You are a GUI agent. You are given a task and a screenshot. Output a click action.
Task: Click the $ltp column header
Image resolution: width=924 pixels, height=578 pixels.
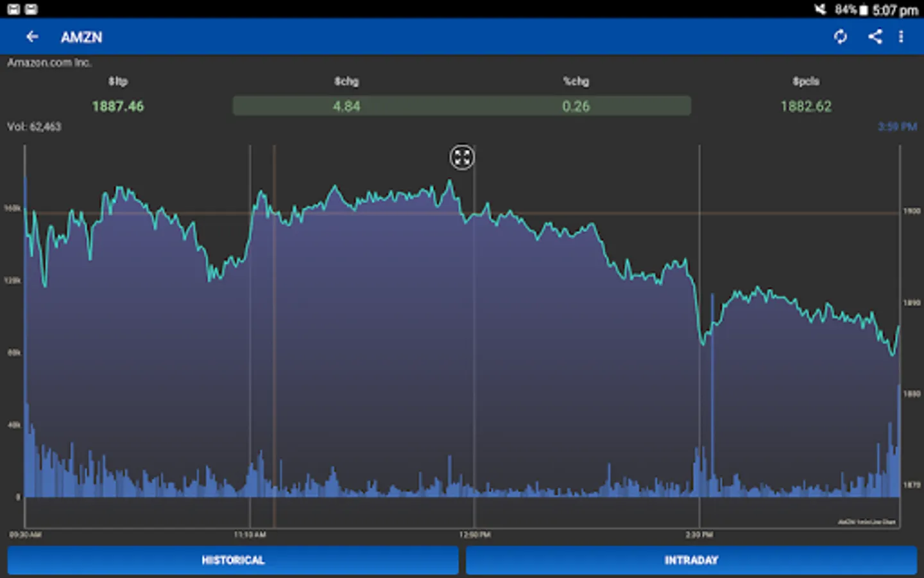click(118, 81)
